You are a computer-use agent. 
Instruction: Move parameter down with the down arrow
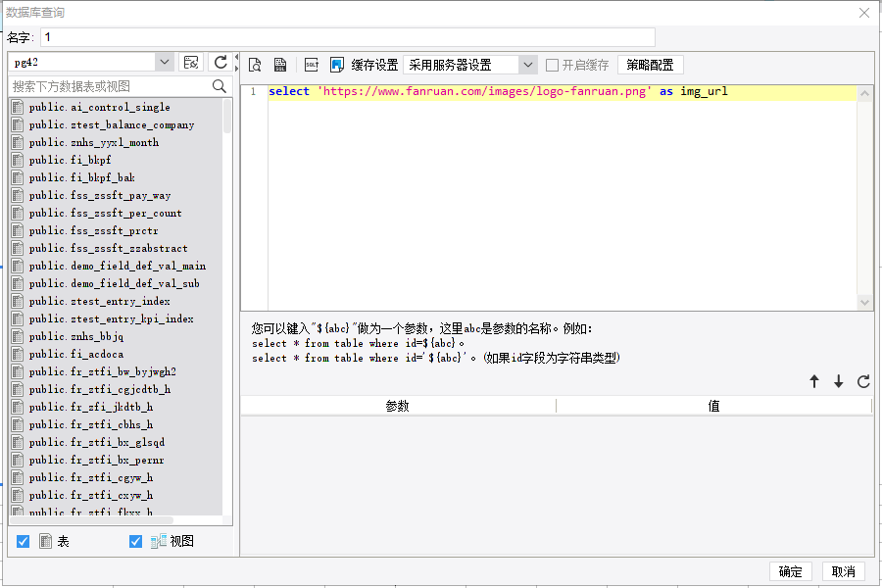839,382
